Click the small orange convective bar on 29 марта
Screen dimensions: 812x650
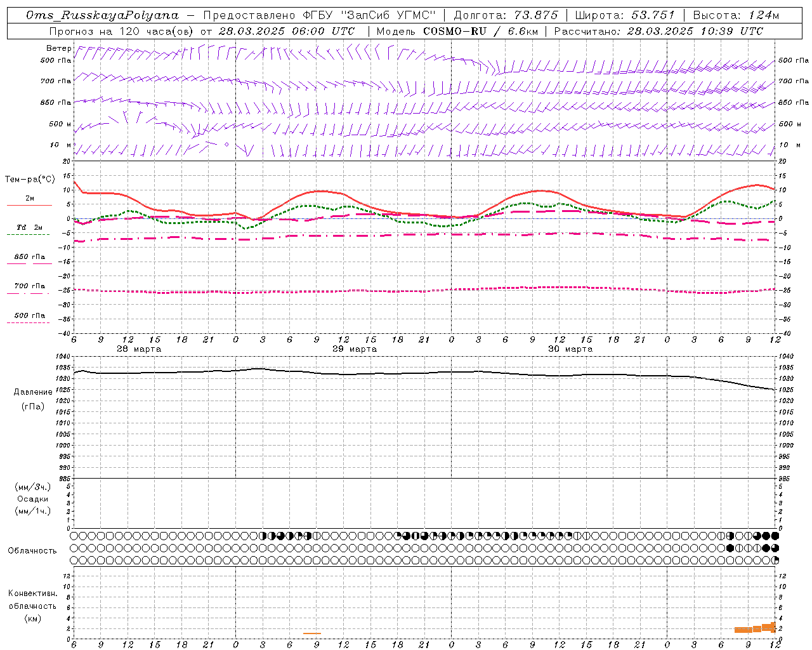click(312, 633)
